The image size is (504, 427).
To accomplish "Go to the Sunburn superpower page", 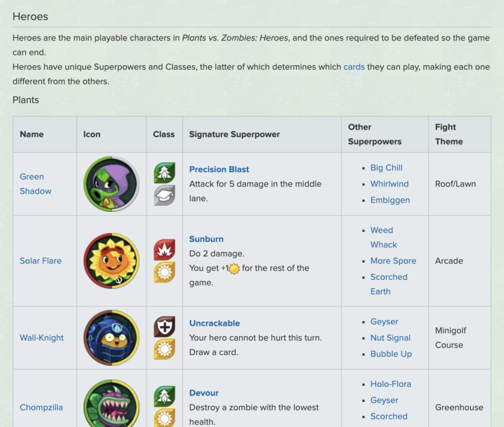I will tap(206, 239).
